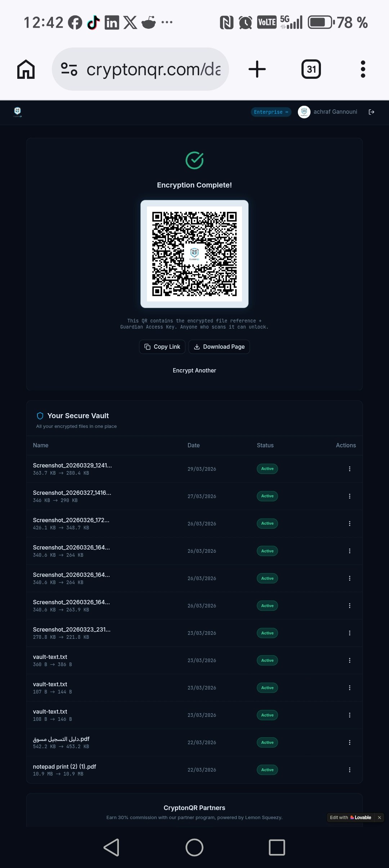Open actions menu for vault-text.txt dated 23/03/2026
The height and width of the screenshot is (868, 389).
(349, 660)
